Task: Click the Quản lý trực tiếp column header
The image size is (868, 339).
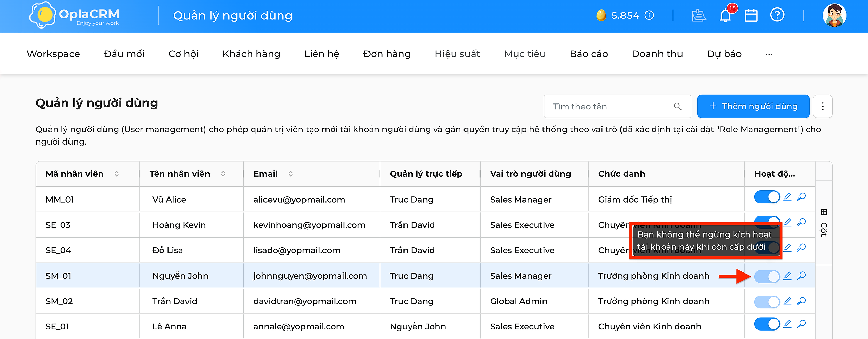Action: (426, 174)
